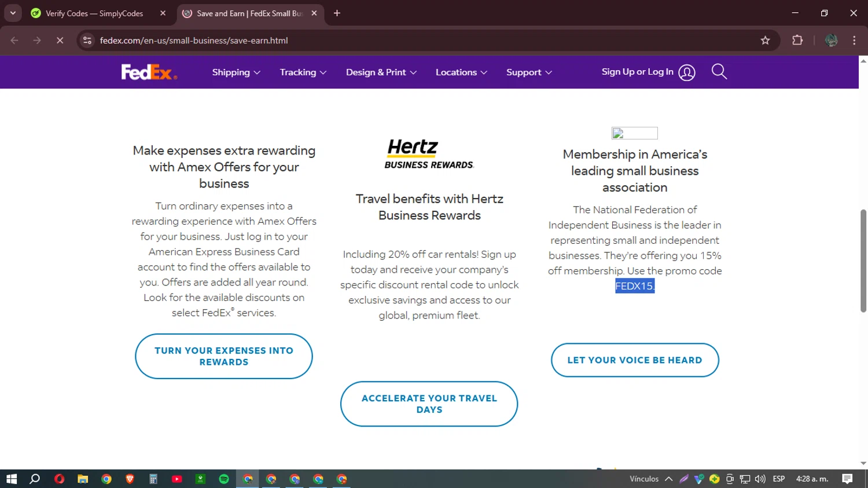Screen dimensions: 868x488
Task: Click 'Travel benefits with Hertz Business Rewards' heading
Action: coord(429,207)
